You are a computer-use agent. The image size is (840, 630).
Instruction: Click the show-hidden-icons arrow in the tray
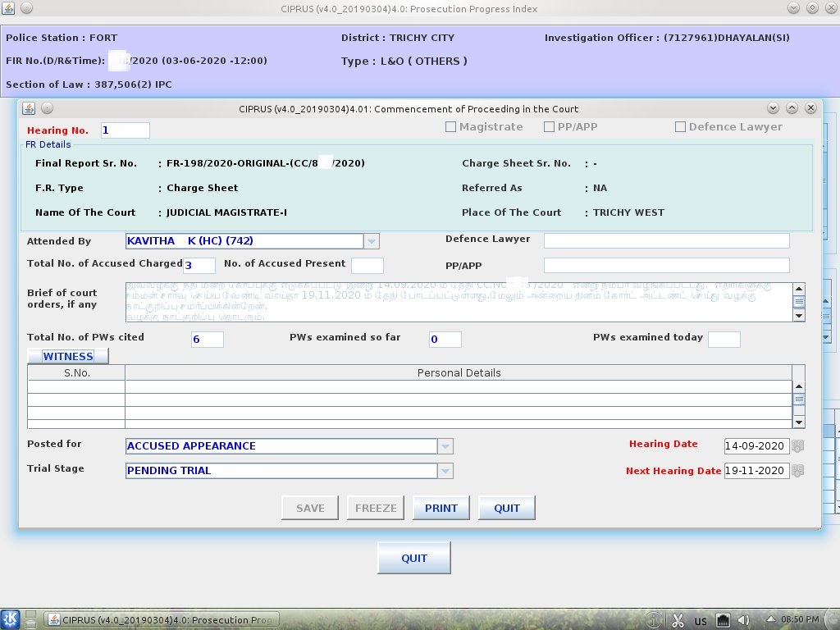(769, 620)
